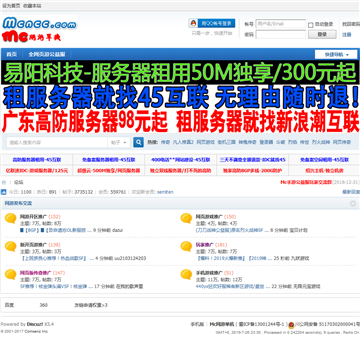Open the 全网页游公益服 nav tab
Screen dimensions: 360x360
47,54
